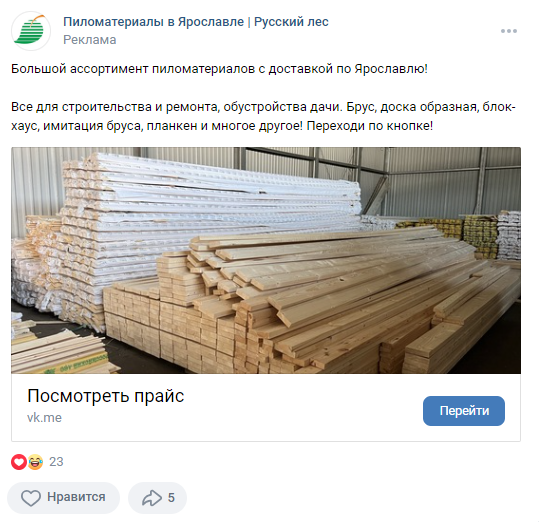539x522 pixels.
Task: Open the Посмотреть прайс snippet title
Action: [106, 396]
